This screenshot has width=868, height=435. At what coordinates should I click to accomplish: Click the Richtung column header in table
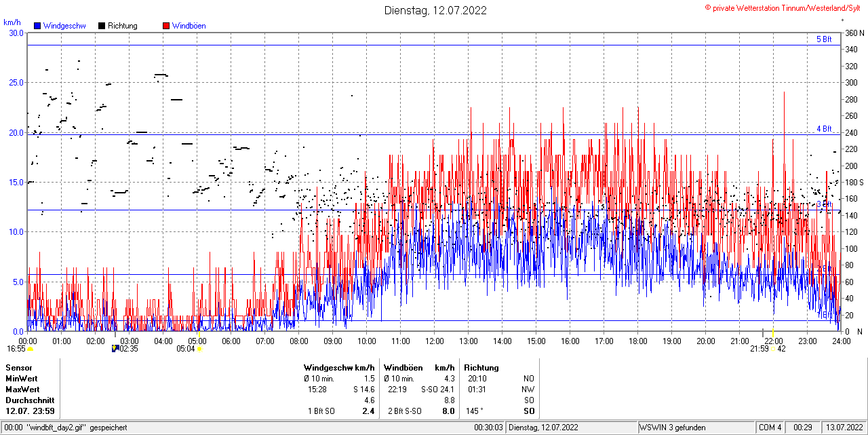(x=481, y=368)
